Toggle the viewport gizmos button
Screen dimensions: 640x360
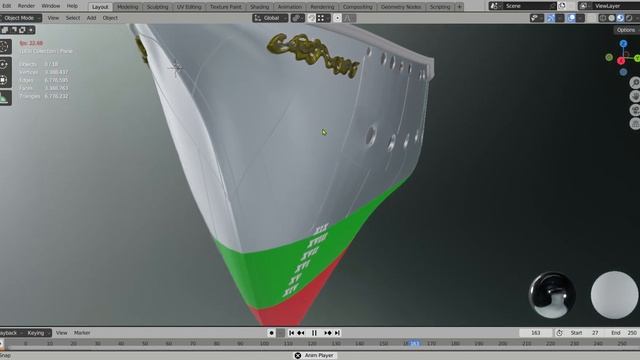[551, 18]
